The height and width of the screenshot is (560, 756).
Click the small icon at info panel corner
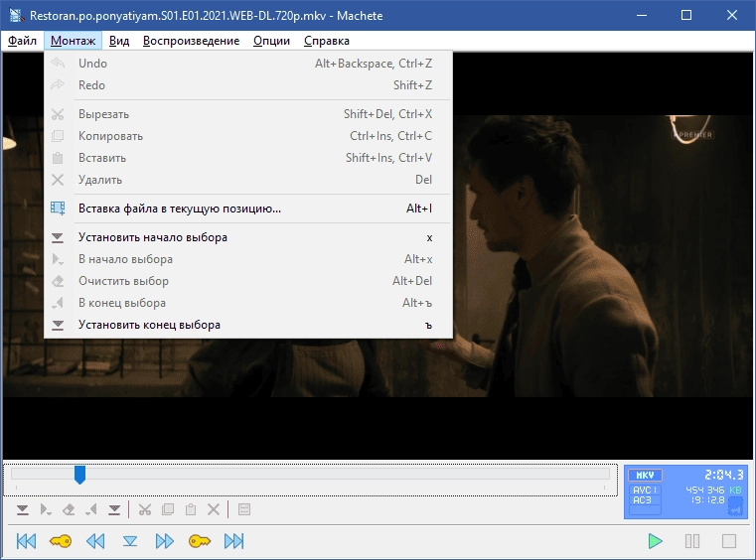point(735,507)
